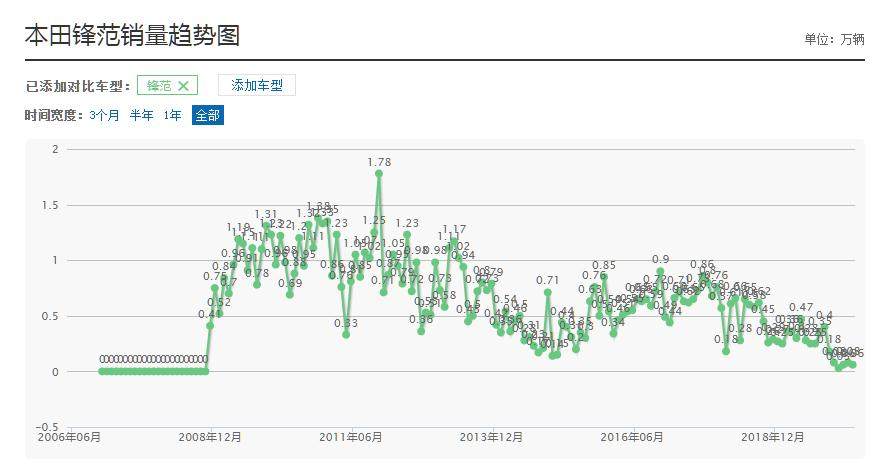The width and height of the screenshot is (888, 474).
Task: Click the 2016年06月 x-axis label
Action: (x=632, y=437)
